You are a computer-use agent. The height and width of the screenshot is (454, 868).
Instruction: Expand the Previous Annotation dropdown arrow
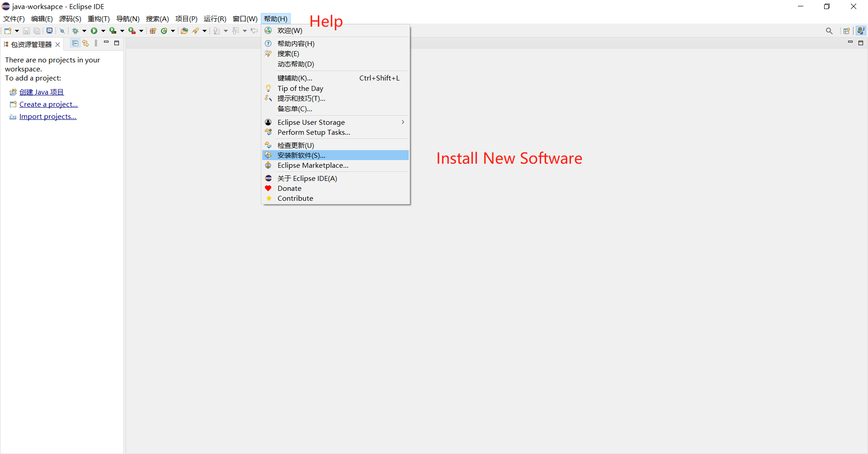pos(245,31)
